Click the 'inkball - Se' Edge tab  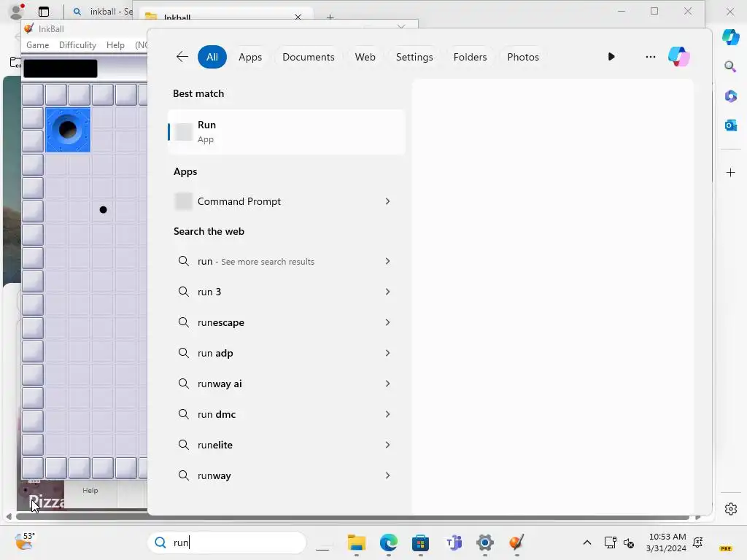[x=102, y=12]
